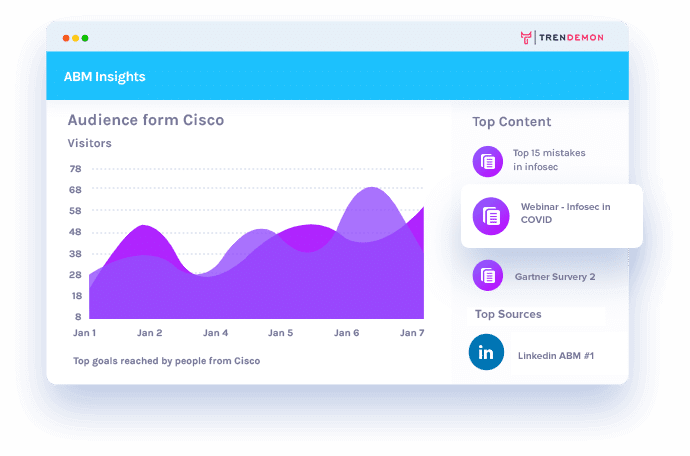The width and height of the screenshot is (690, 456).
Task: Click the 58 y-axis value
Action: tap(75, 211)
